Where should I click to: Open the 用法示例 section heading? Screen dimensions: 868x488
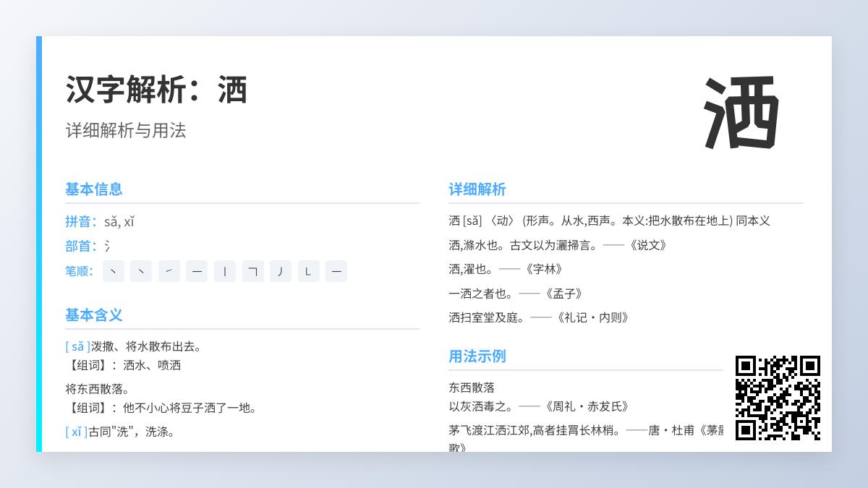pyautogui.click(x=477, y=356)
